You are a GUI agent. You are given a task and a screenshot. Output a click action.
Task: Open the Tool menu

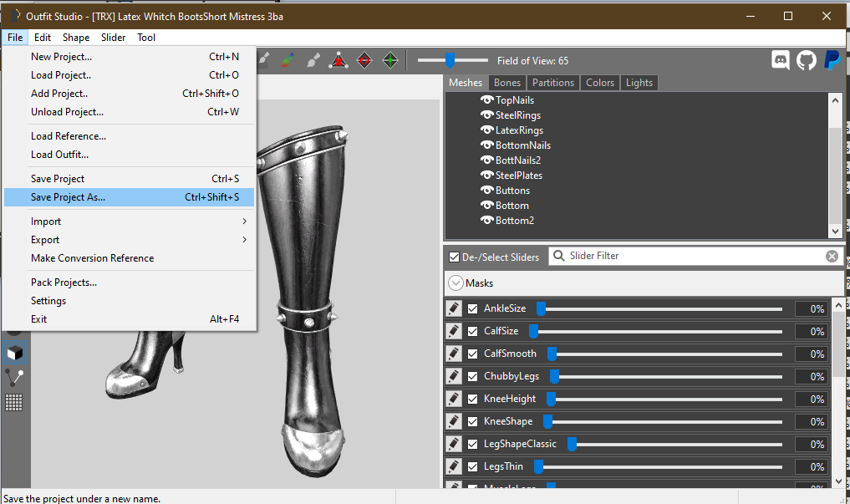pos(146,38)
